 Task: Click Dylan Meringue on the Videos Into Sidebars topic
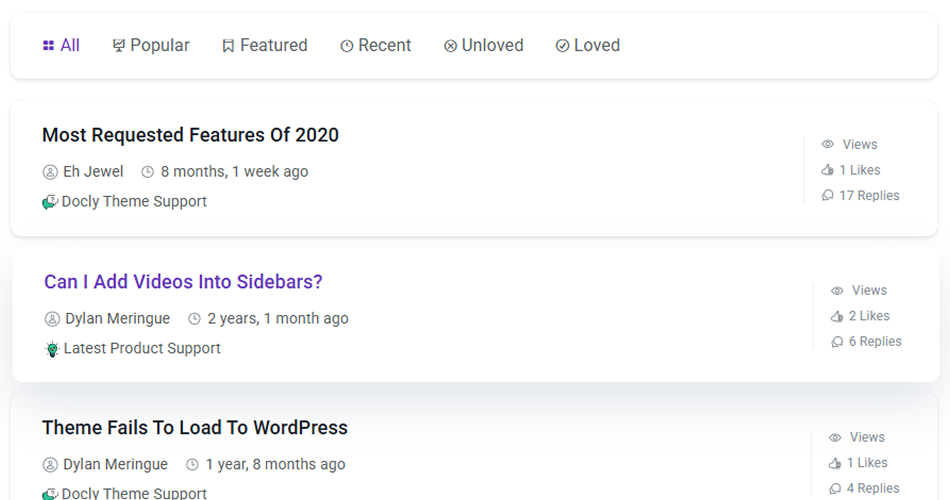point(118,318)
